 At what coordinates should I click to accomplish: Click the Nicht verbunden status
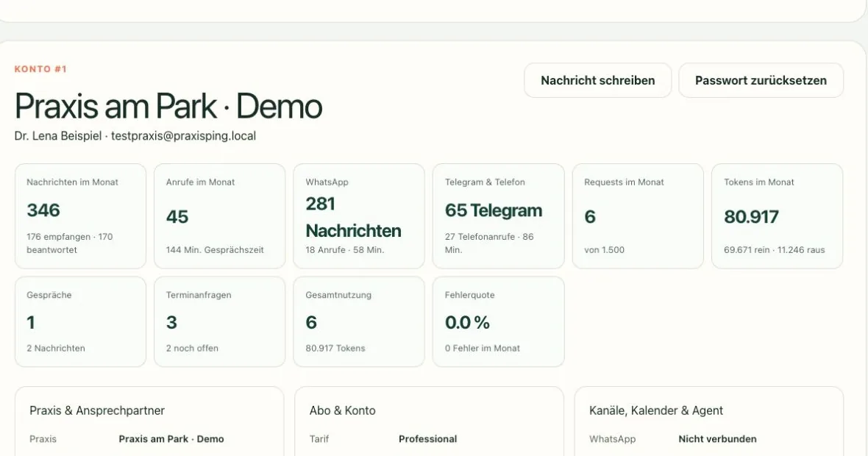click(717, 439)
